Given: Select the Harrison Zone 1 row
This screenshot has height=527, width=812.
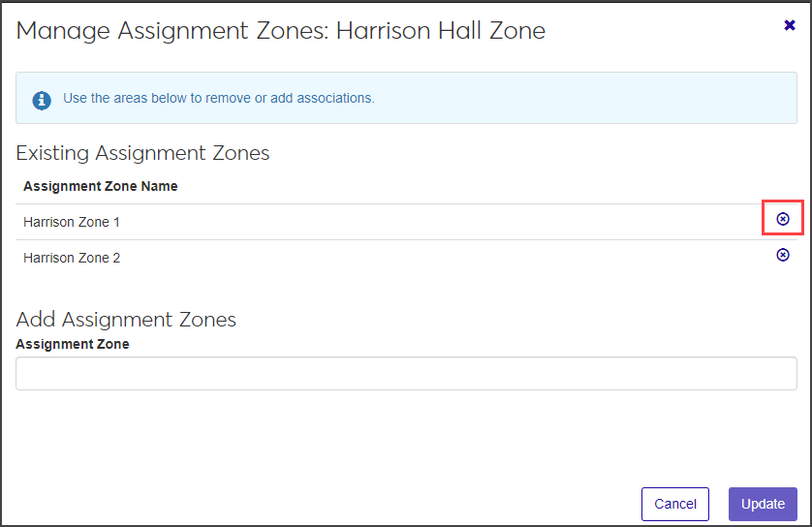Looking at the screenshot, I should point(72,222).
